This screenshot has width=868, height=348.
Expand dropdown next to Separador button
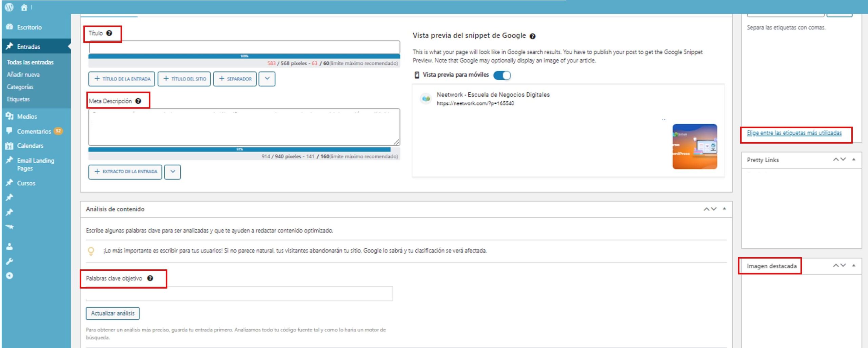tap(267, 79)
